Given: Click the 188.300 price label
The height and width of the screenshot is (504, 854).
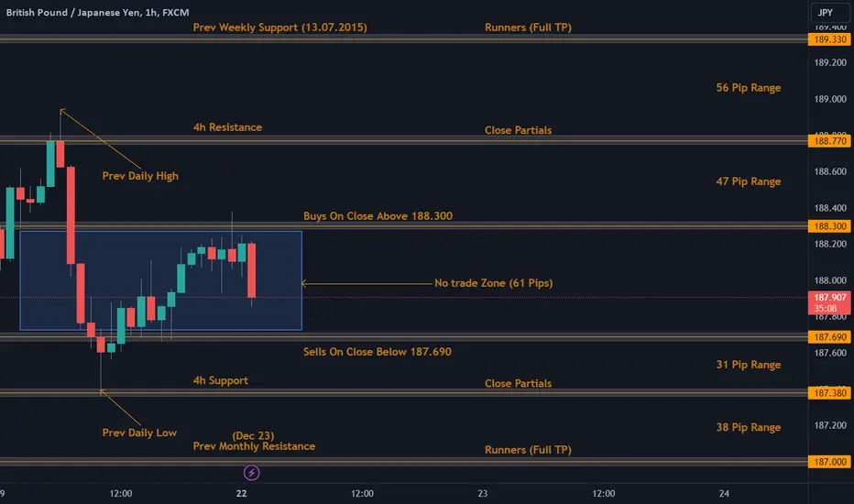Looking at the screenshot, I should pyautogui.click(x=829, y=226).
